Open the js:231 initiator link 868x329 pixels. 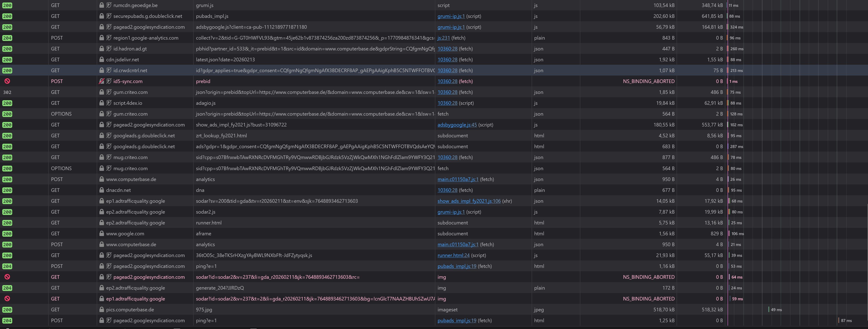[x=444, y=38]
